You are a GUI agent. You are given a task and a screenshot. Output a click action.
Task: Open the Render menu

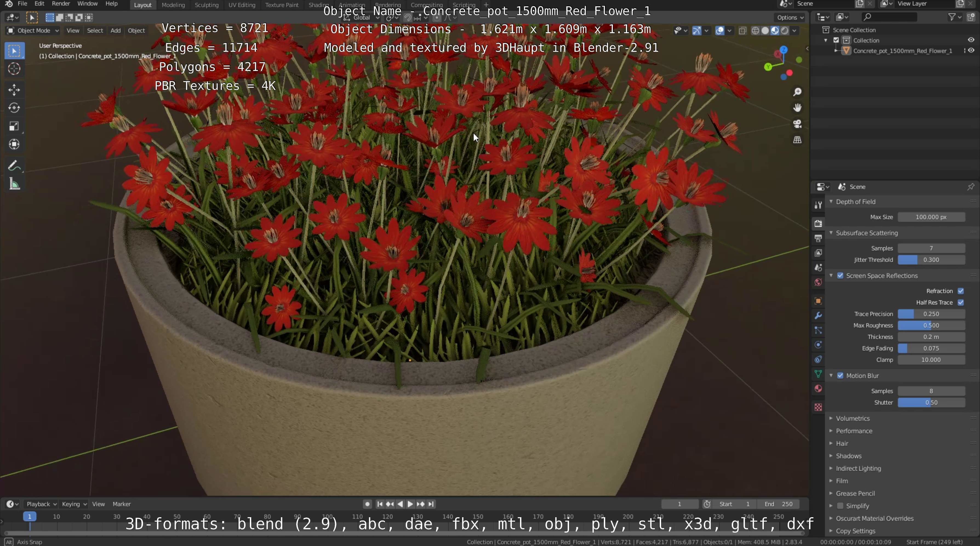coord(61,4)
